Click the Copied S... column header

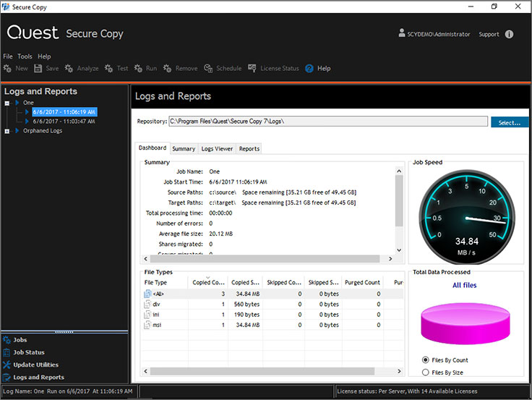(x=245, y=282)
